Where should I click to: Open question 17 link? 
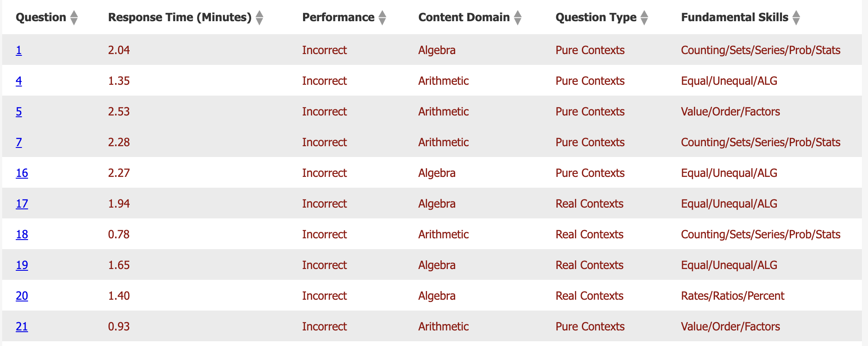tap(22, 204)
